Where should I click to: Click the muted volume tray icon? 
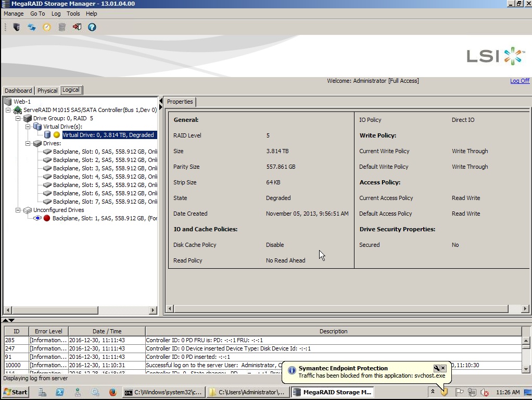tap(485, 392)
